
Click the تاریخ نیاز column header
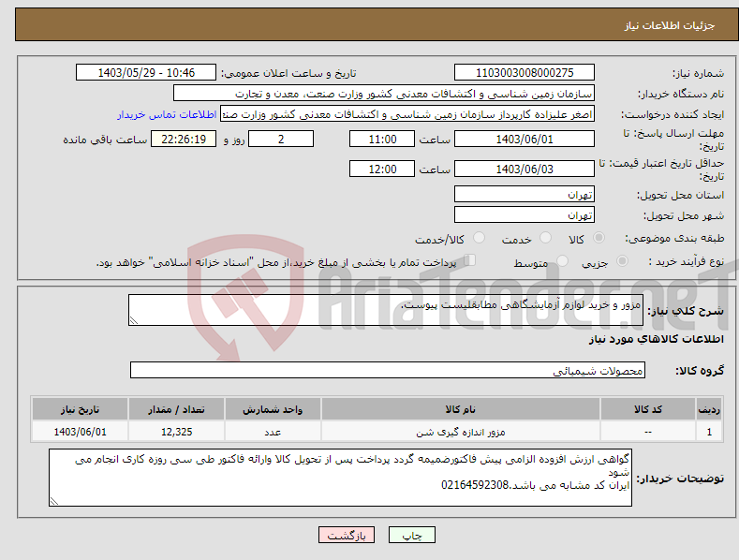click(81, 409)
